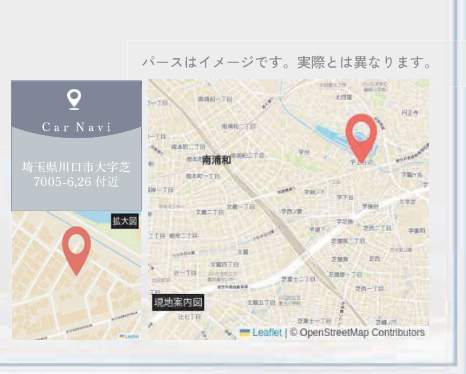
Task: Open the Leaflet attribution link
Action: pos(267,332)
